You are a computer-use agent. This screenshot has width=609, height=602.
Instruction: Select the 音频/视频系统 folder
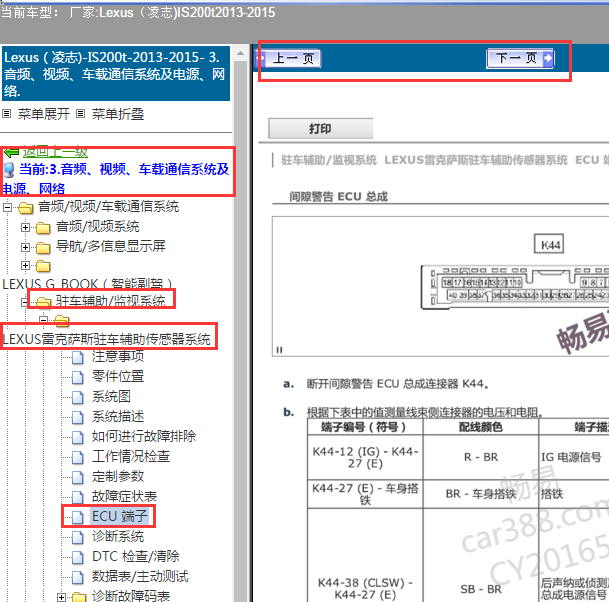point(97,226)
